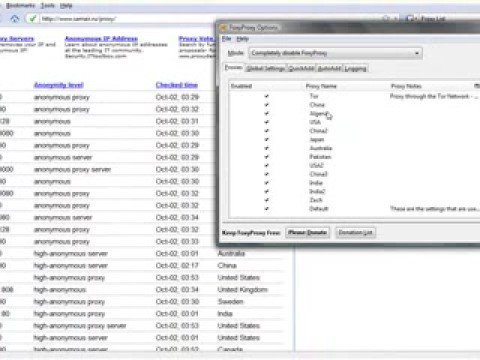Switch to the Global Settings tab
This screenshot has height=360, width=480.
point(265,68)
